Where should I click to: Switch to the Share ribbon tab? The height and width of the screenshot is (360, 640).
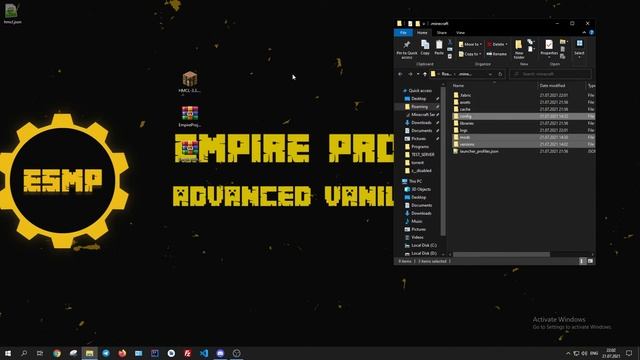[x=442, y=33]
